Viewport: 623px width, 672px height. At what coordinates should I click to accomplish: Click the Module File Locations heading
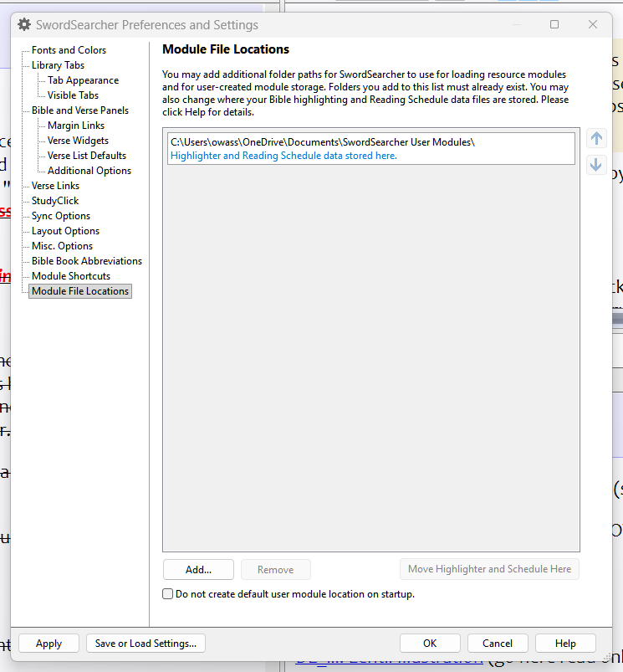click(226, 49)
